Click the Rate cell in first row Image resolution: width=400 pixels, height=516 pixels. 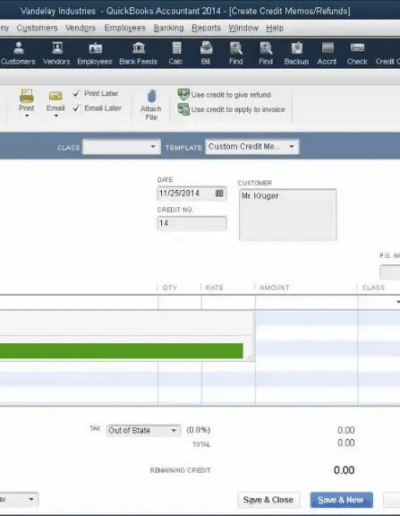[x=228, y=302]
